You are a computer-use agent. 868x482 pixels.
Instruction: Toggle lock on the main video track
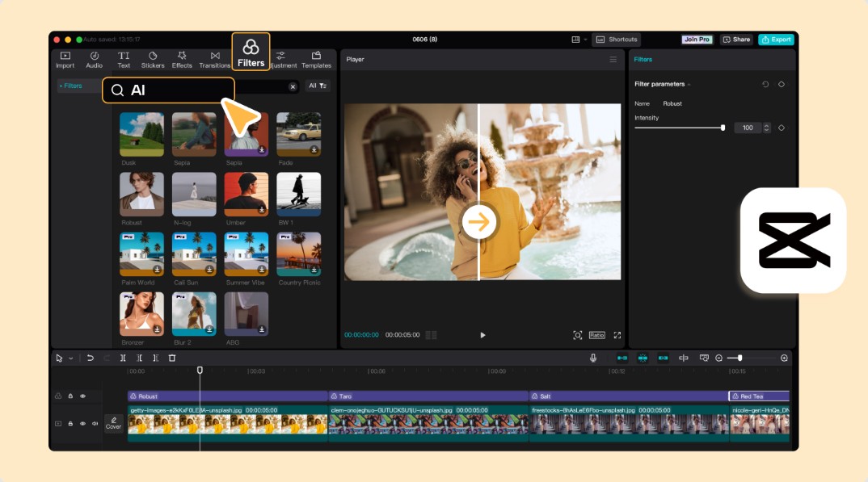click(70, 423)
